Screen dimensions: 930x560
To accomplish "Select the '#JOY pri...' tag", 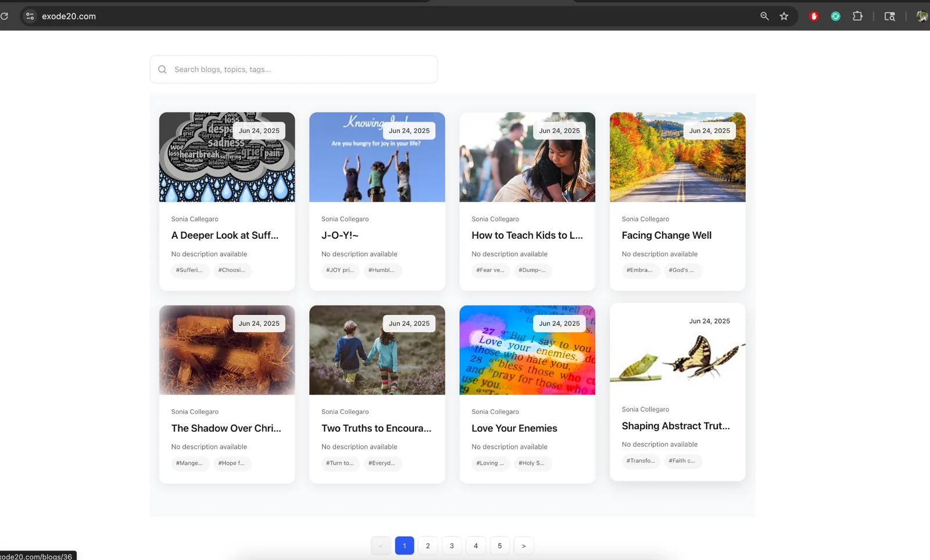I will point(340,270).
